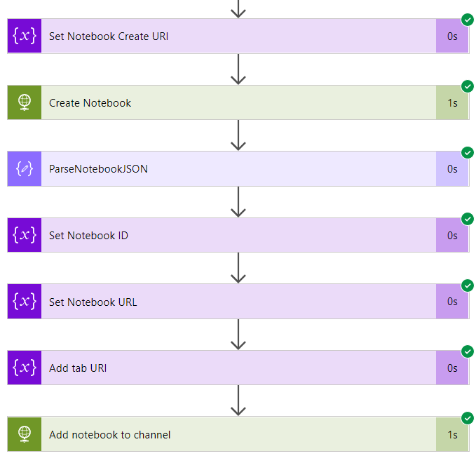Viewport: 476px width, 470px height.
Task: Click the variable icon on Set Notebook ID
Action: pyautogui.click(x=25, y=236)
